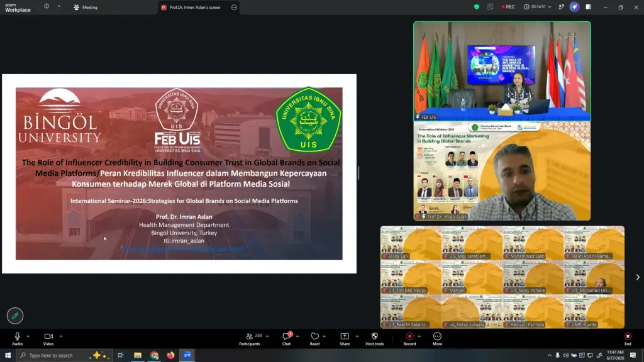Mute or unmute the Audio microphone
Image resolution: width=644 pixels, height=362 pixels.
tap(17, 339)
